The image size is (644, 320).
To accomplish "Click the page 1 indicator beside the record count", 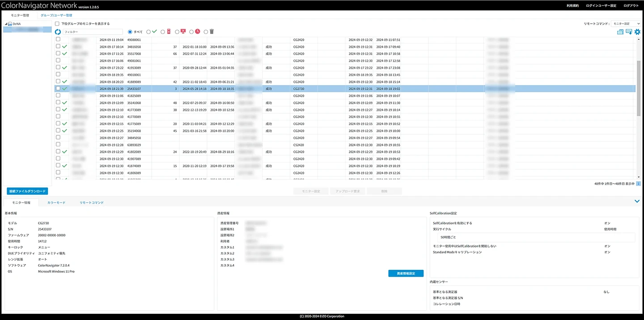I will pos(638,183).
